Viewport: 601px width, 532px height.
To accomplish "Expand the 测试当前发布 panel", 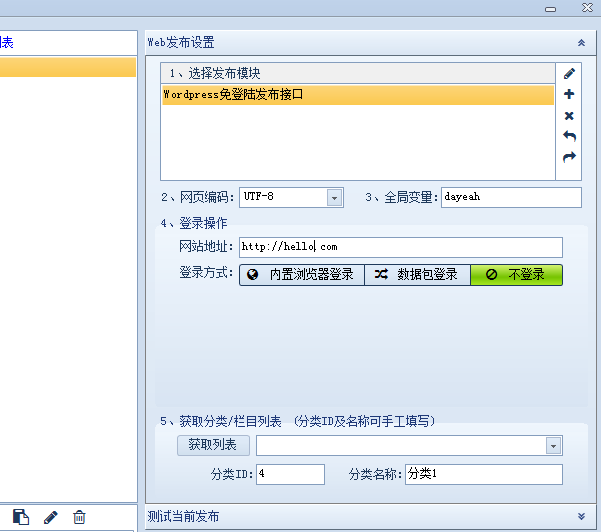I will click(581, 517).
